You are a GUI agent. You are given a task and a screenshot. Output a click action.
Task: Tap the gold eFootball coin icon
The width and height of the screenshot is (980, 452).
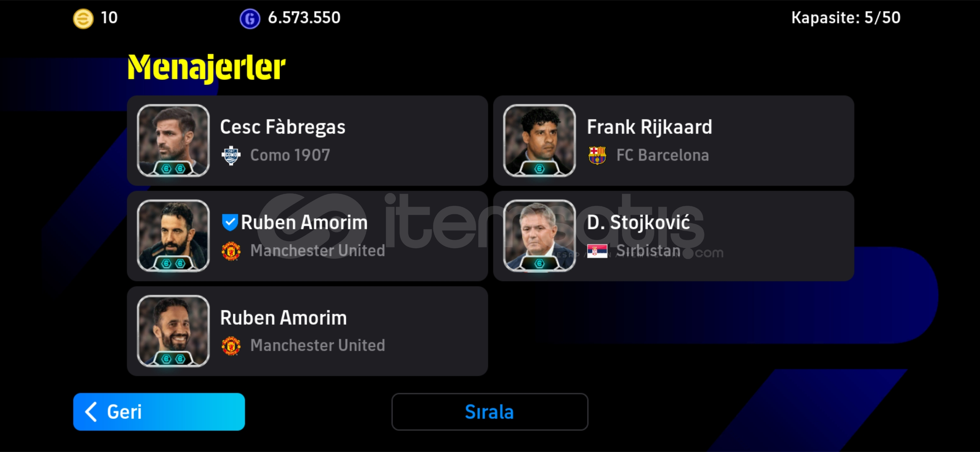83,19
